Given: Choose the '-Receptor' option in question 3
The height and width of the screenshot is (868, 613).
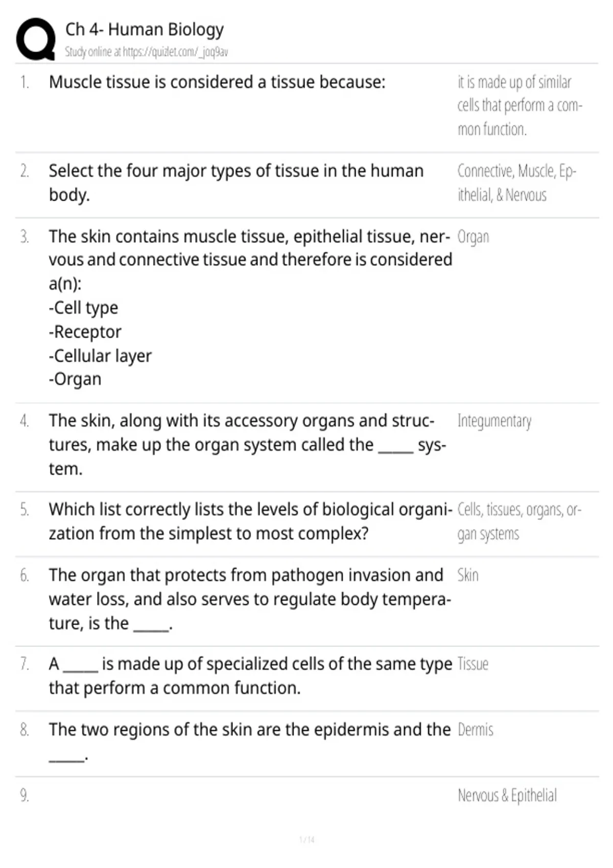Looking at the screenshot, I should [x=85, y=332].
